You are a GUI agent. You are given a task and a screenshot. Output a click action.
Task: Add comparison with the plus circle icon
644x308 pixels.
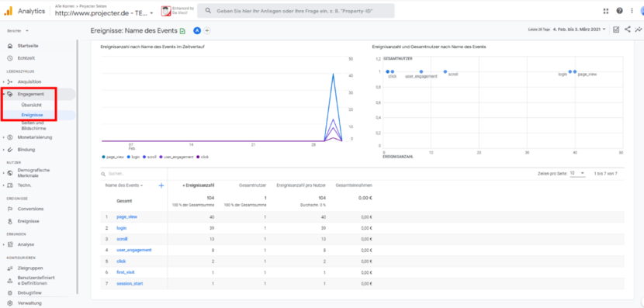click(x=207, y=30)
